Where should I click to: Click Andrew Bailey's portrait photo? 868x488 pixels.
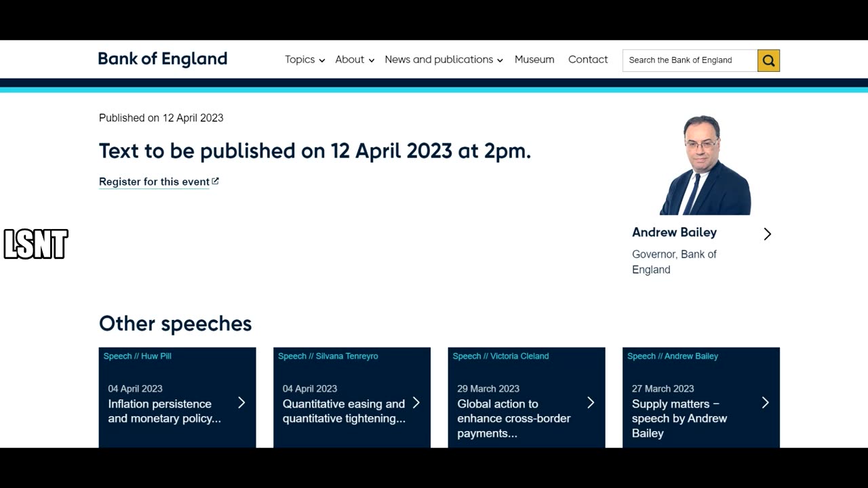click(x=705, y=165)
